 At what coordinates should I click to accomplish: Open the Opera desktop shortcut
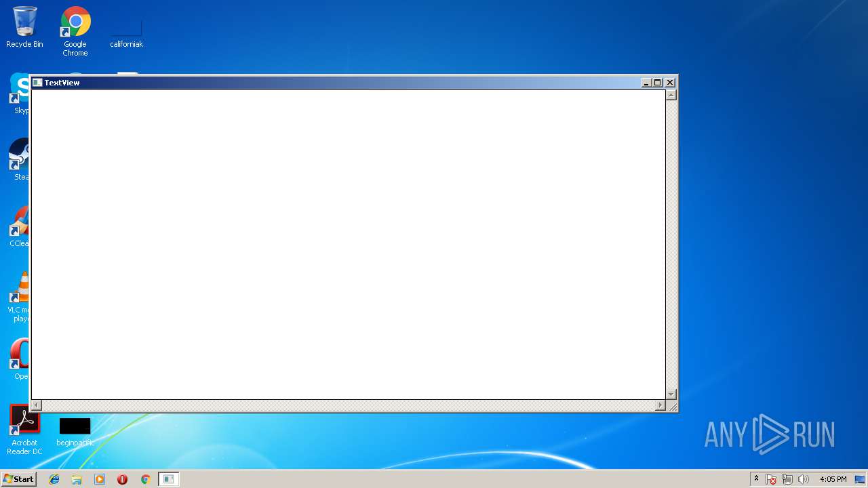coord(18,359)
